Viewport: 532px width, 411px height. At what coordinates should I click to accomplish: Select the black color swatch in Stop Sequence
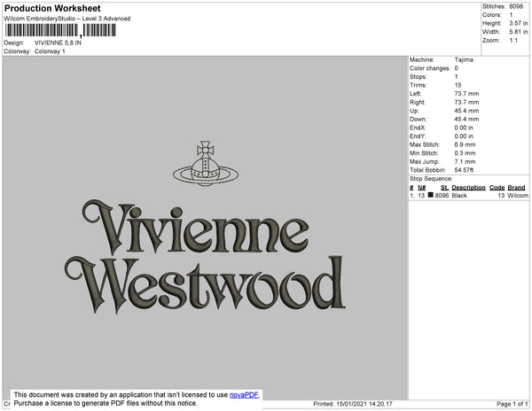[x=431, y=195]
